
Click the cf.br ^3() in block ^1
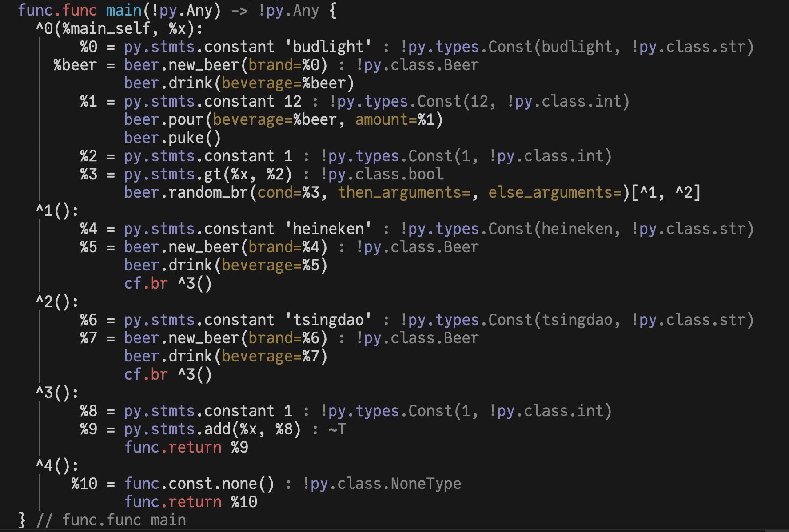pos(168,283)
